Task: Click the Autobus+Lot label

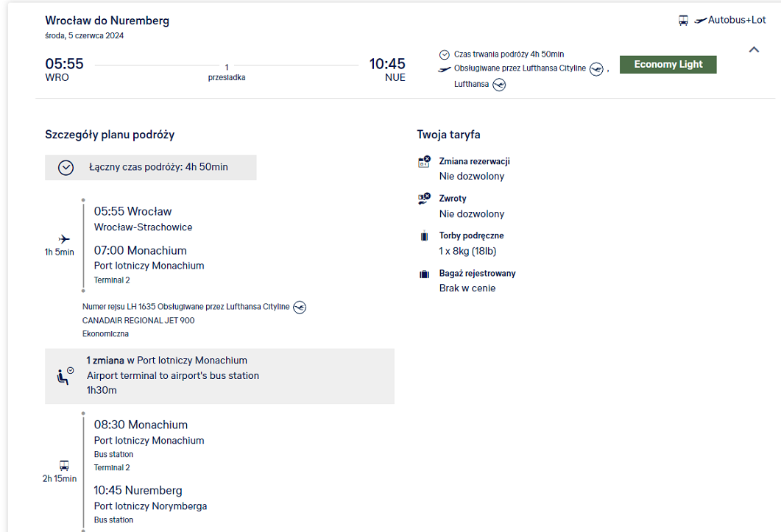Action: click(x=737, y=20)
